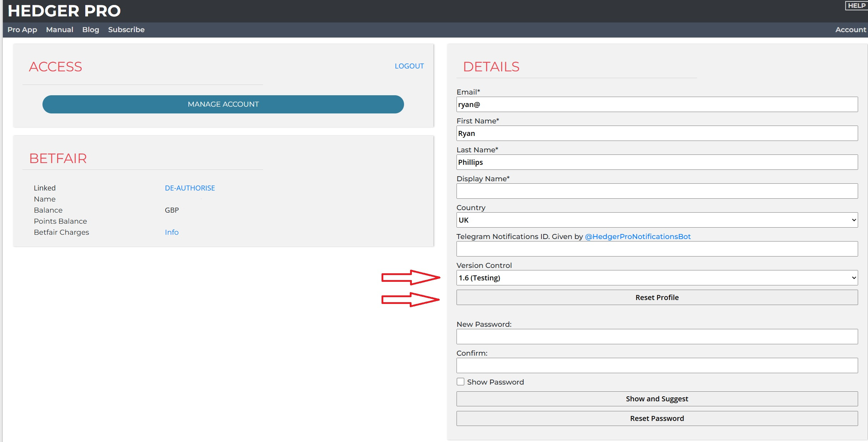Click the Last Name field

[657, 162]
